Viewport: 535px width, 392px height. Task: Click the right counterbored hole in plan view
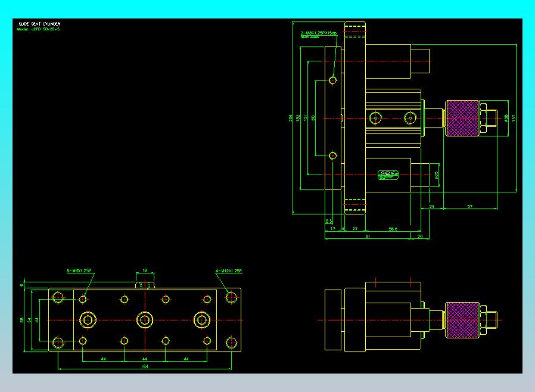pyautogui.click(x=201, y=320)
